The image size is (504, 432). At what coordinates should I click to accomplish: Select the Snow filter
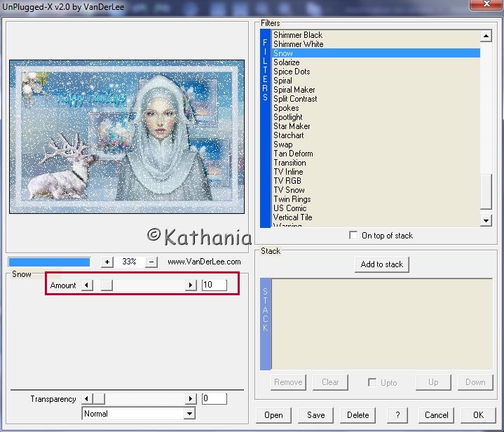point(376,53)
